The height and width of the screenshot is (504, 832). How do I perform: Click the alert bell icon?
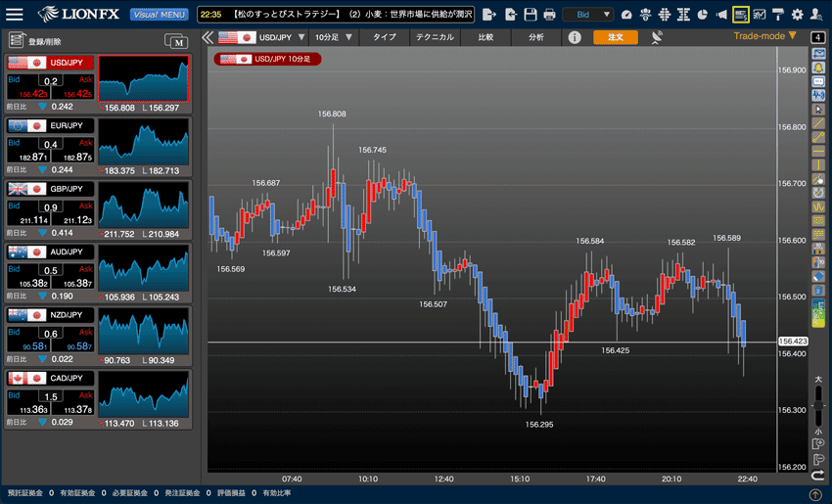pos(818,68)
